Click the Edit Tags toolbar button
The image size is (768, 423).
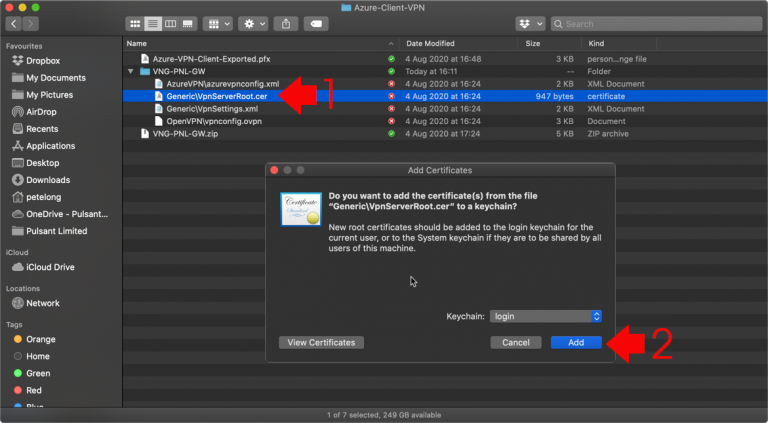(x=316, y=24)
